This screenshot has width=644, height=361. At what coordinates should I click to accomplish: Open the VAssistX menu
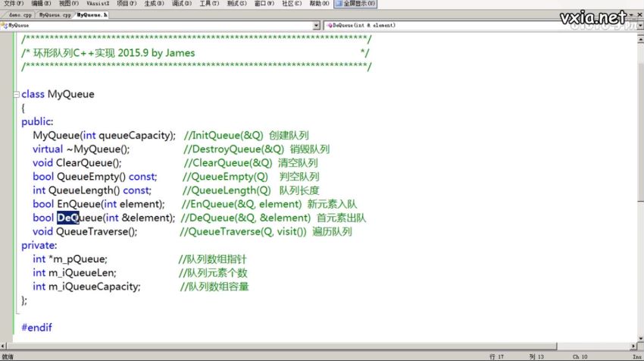99,4
